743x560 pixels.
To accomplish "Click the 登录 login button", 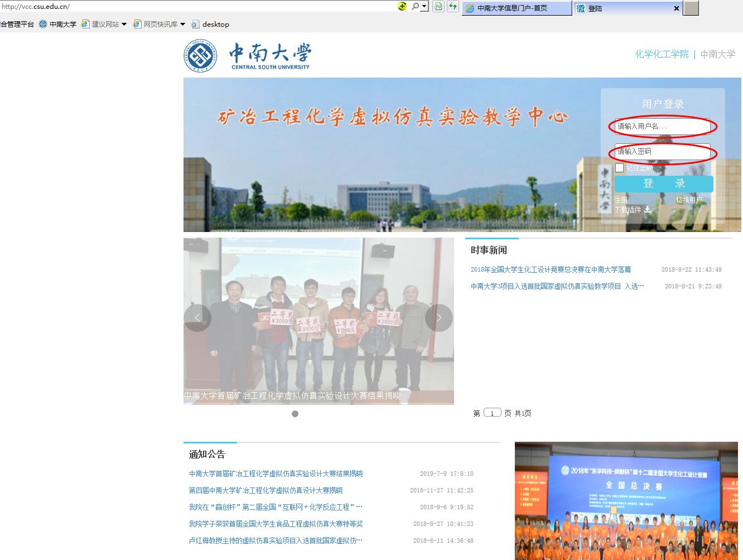I will 664,184.
